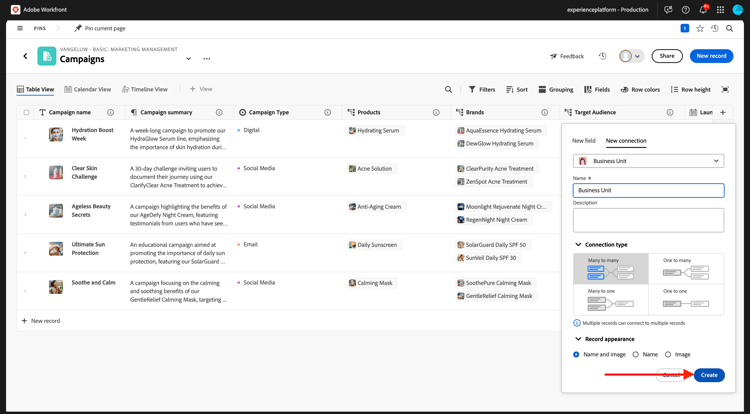Open the Fields tool
Screen dimensions: 750x414
coord(597,89)
